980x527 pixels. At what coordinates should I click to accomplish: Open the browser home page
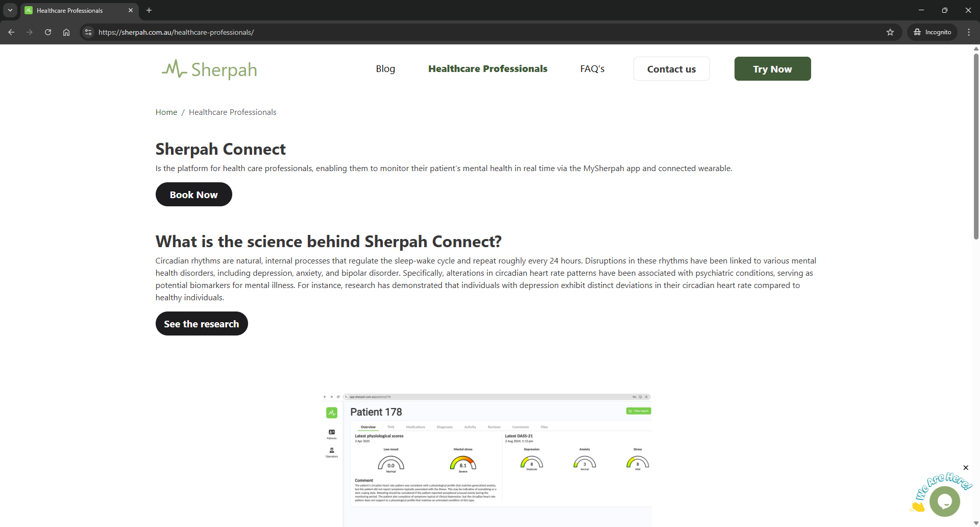66,32
